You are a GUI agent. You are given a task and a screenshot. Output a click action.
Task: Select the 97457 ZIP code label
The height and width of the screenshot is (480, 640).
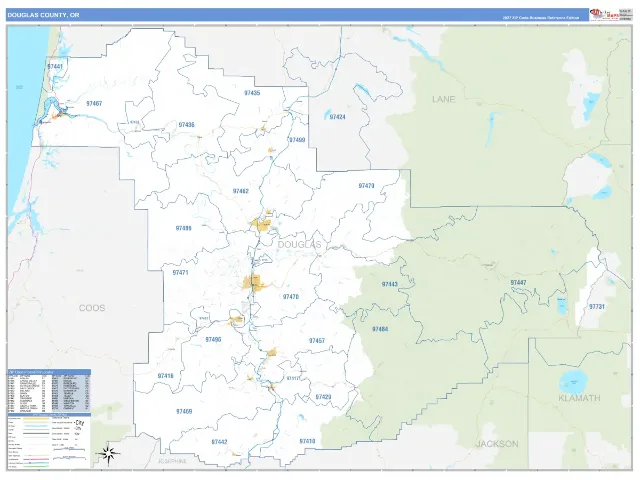coord(317,341)
